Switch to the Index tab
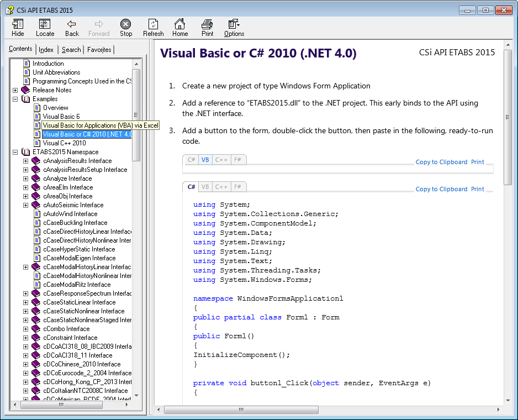Image resolution: width=518 pixels, height=420 pixels. 46,50
